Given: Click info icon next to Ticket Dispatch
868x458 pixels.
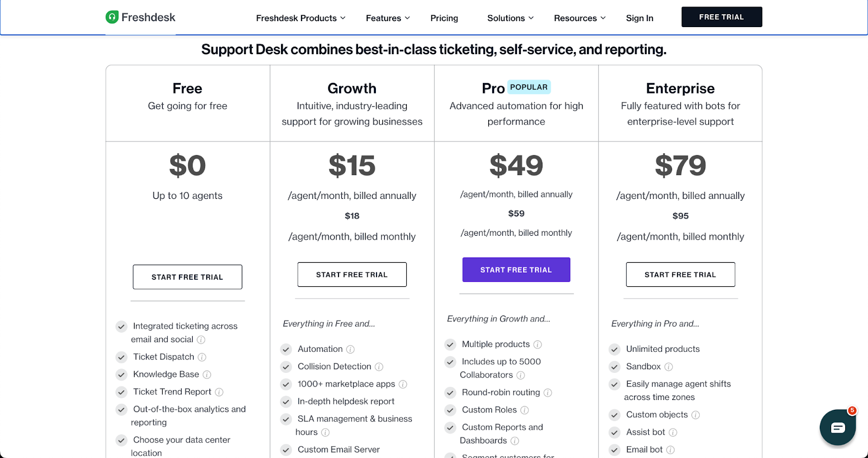Looking at the screenshot, I should coord(202,357).
